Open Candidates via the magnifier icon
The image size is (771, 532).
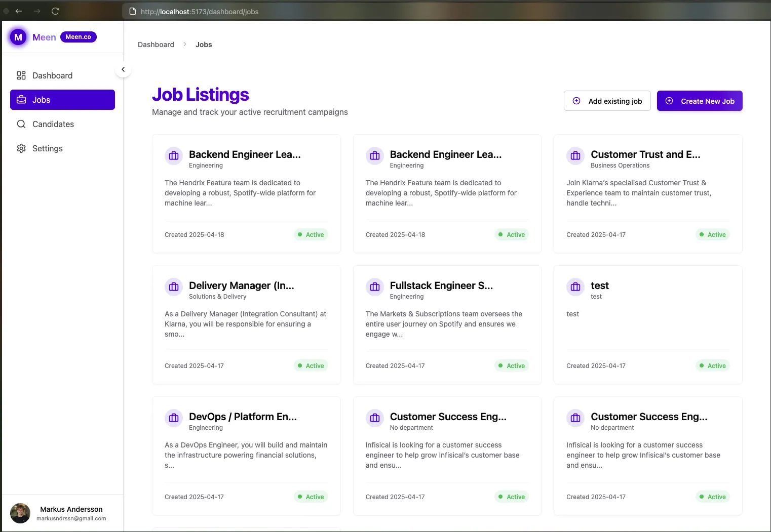click(21, 124)
